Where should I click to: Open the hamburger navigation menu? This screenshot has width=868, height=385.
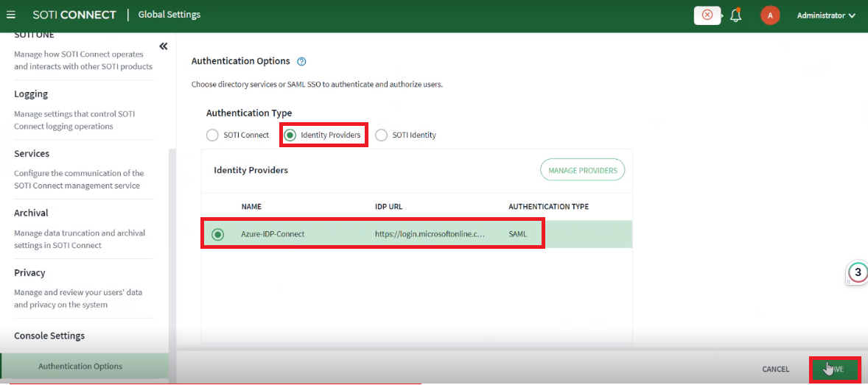click(x=11, y=15)
